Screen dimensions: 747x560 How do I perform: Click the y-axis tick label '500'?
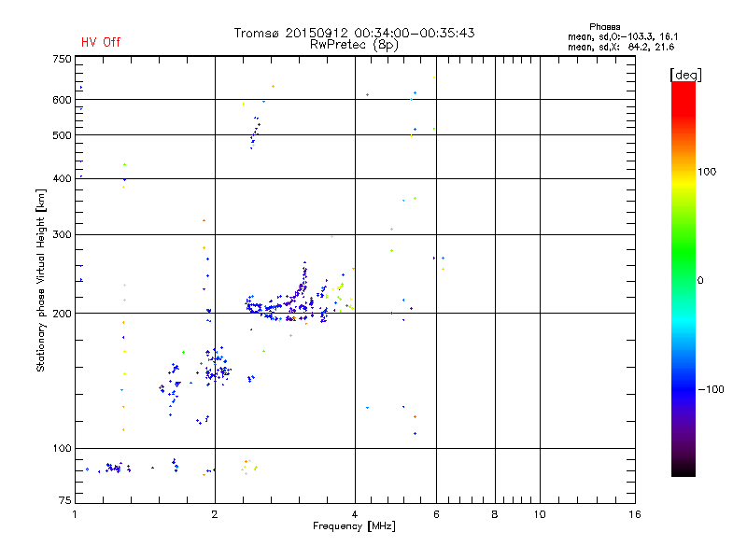click(62, 135)
